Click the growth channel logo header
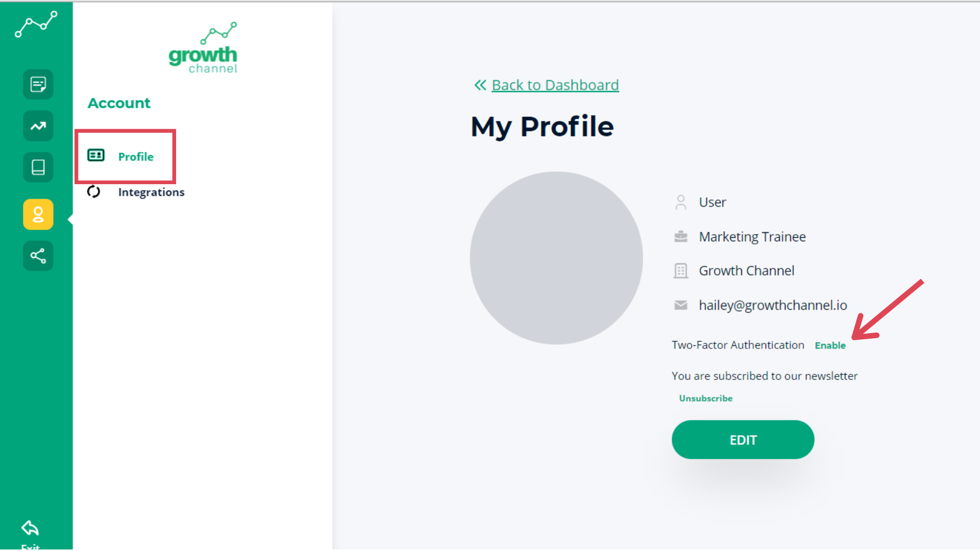Image resolution: width=980 pixels, height=551 pixels. click(203, 49)
